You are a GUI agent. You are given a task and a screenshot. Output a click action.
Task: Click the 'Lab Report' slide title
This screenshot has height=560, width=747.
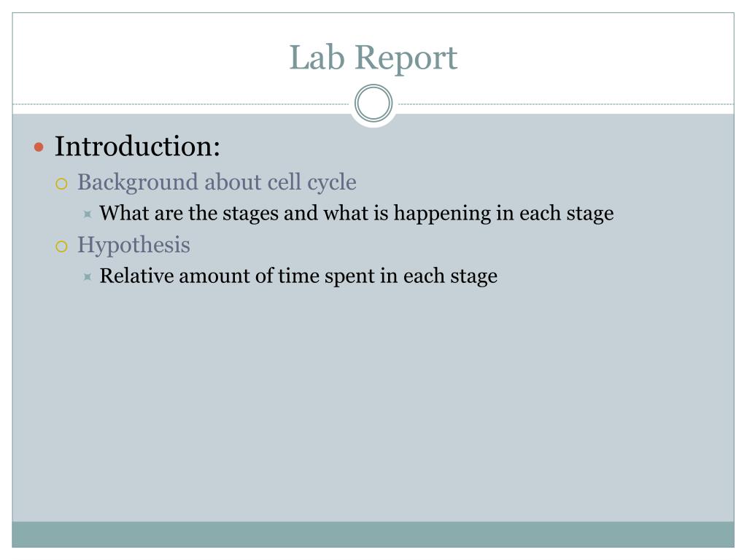(373, 57)
